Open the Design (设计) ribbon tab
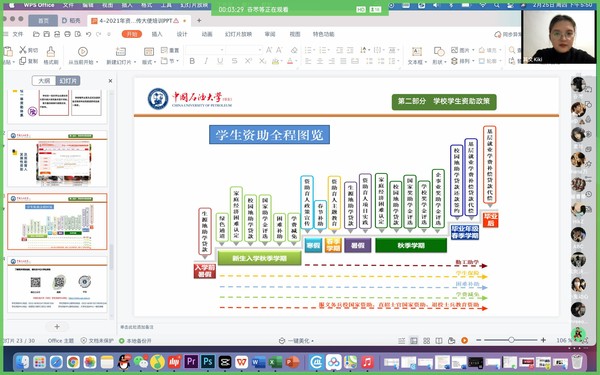Image resolution: width=600 pixels, height=375 pixels. point(182,34)
